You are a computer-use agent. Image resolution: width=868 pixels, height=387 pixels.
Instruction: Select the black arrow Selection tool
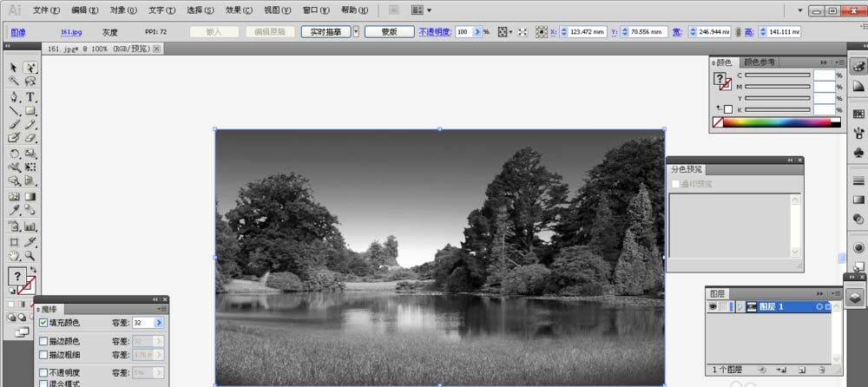(14, 68)
